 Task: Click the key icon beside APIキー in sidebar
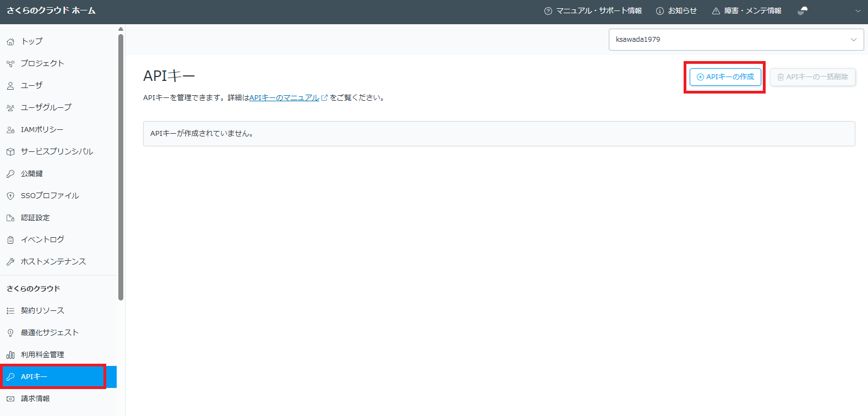click(10, 377)
